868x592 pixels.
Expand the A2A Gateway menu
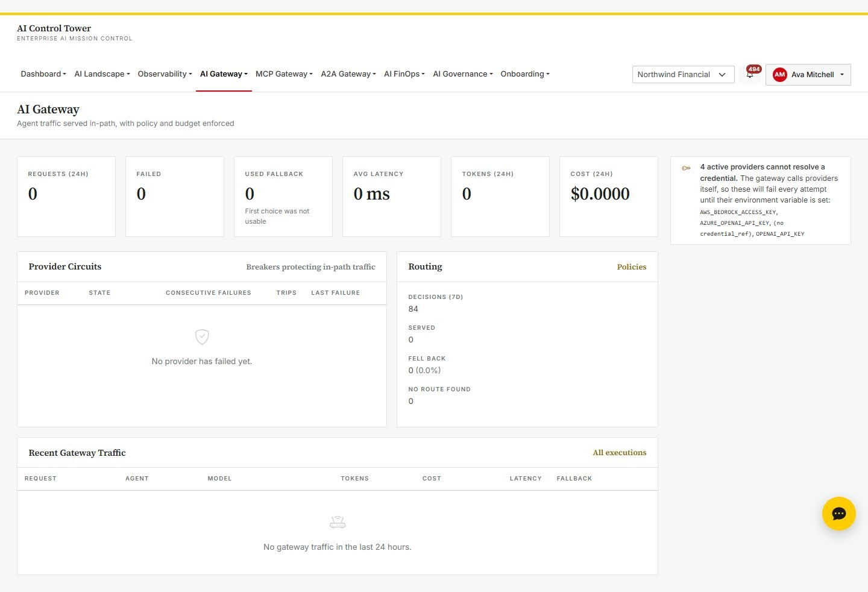348,74
